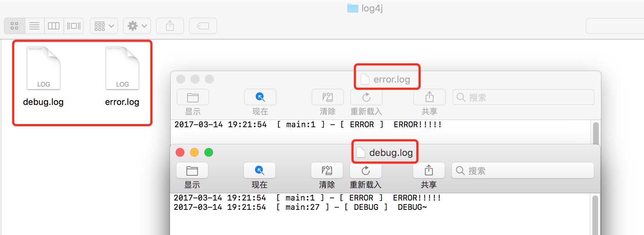
Task: Click 重新载入 reload icon in debug.log window
Action: (366, 171)
